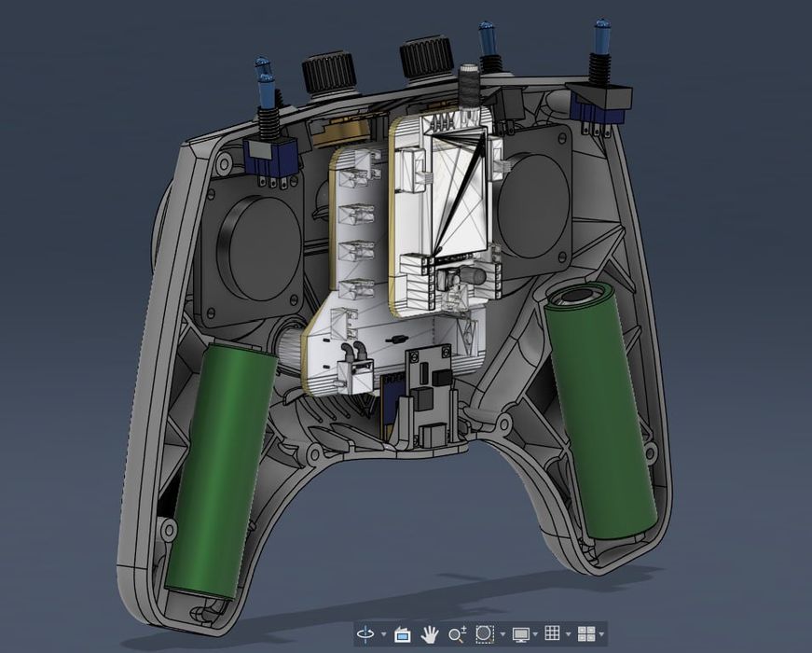Click the Viewports layout icon

[x=586, y=633]
